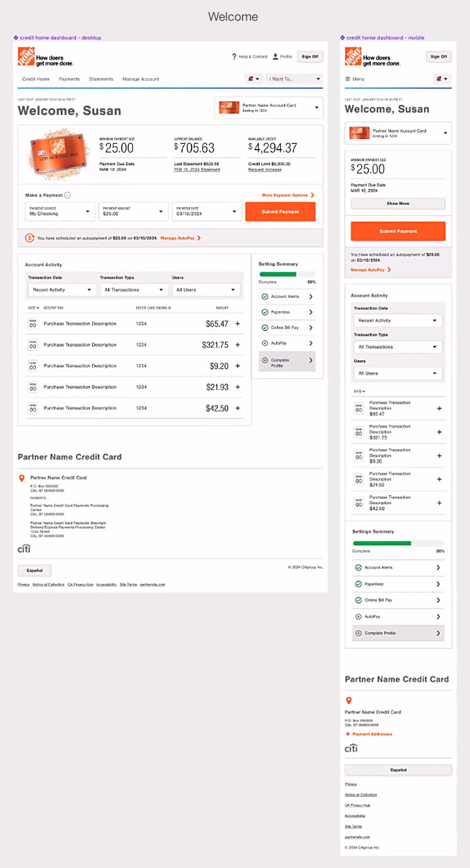
Task: Expand the $321.75 transaction plus in desktop list
Action: [x=238, y=345]
